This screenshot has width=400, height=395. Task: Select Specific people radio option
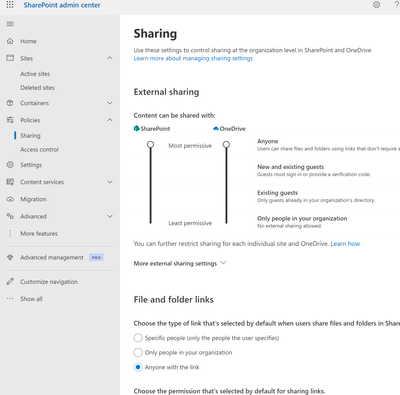[x=138, y=338]
